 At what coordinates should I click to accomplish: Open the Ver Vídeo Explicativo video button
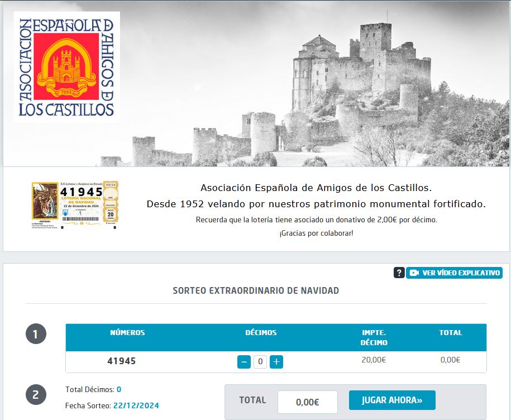click(454, 273)
